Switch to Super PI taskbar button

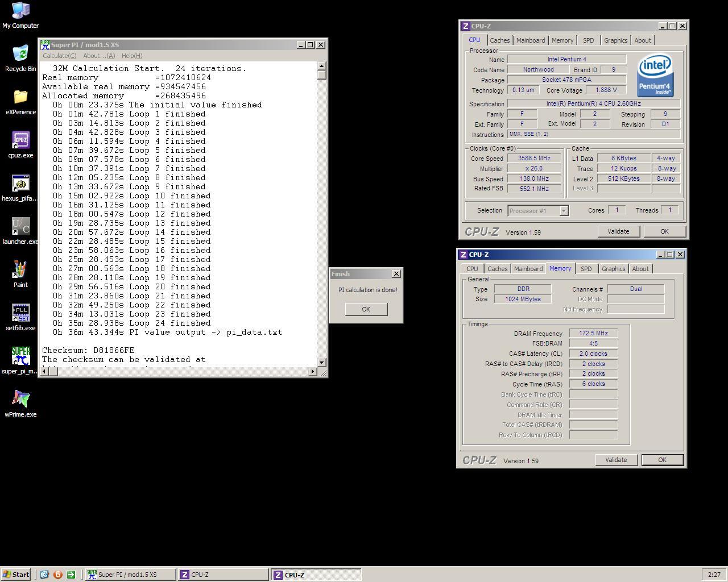(x=130, y=575)
